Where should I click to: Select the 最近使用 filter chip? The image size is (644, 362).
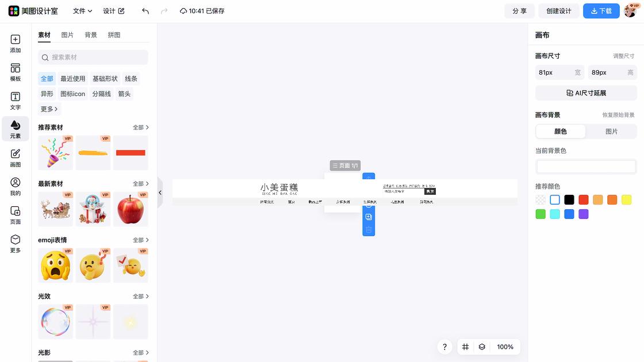pyautogui.click(x=72, y=79)
